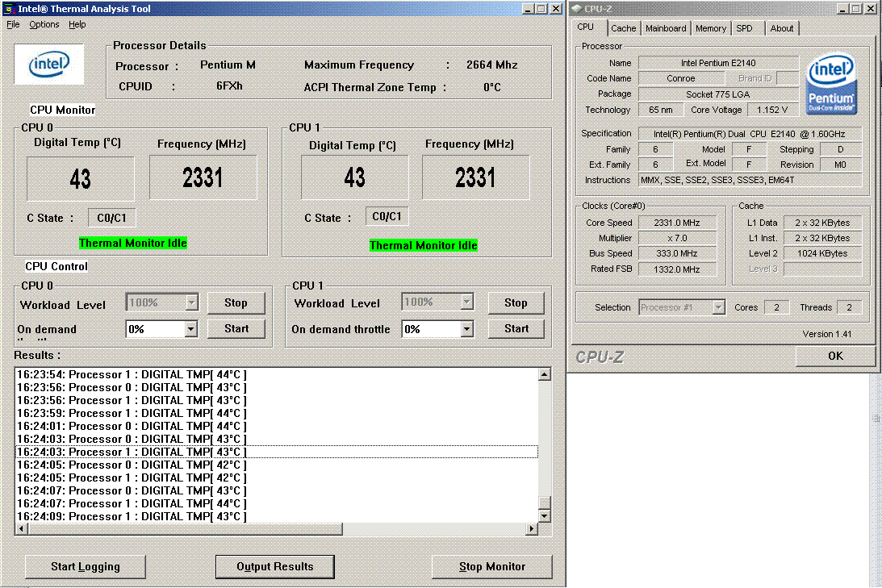The image size is (882, 588).
Task: Click the results horizontal scroll left arrow
Action: pos(21,528)
